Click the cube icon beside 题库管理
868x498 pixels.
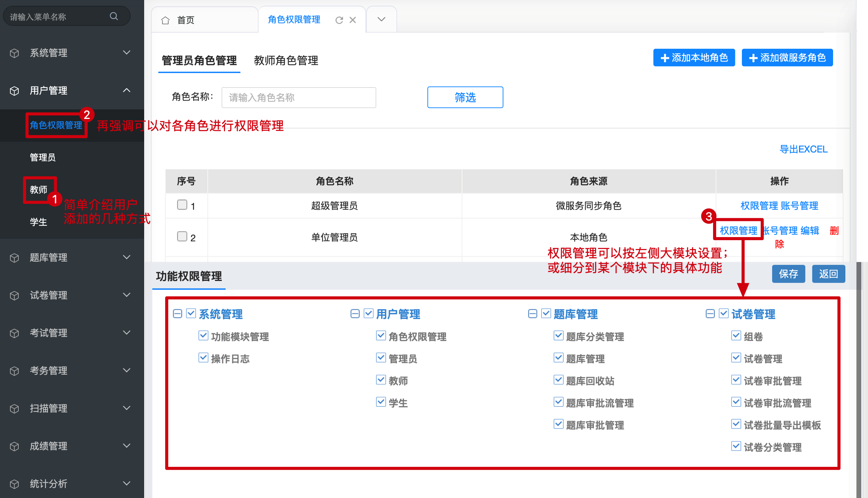[15, 258]
